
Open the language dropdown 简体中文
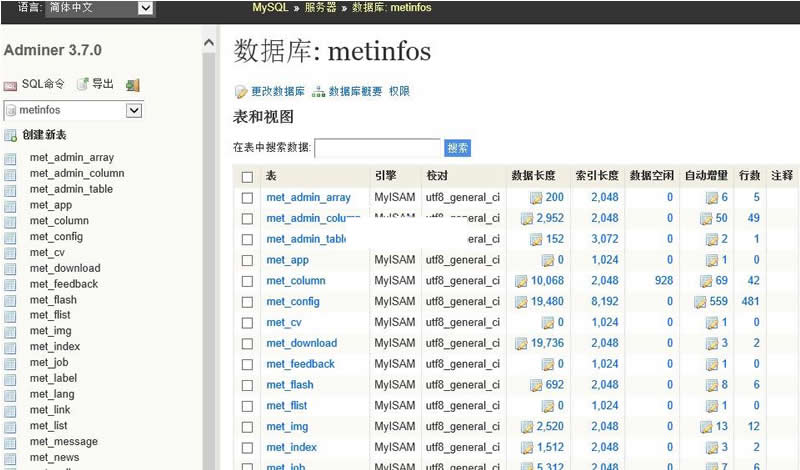tap(100, 8)
